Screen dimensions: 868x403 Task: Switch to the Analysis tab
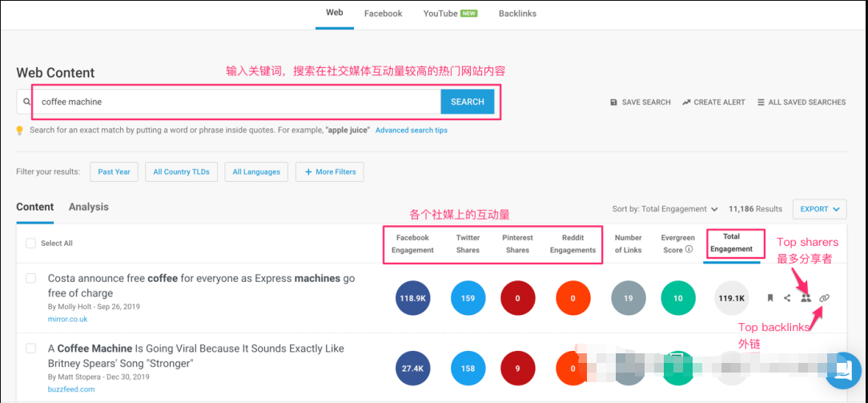click(x=88, y=207)
